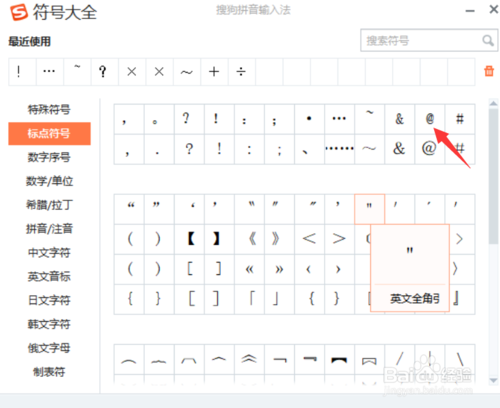Viewport: 500px width, 408px height.
Task: Insert the / forward slash symbol
Action: (x=399, y=359)
